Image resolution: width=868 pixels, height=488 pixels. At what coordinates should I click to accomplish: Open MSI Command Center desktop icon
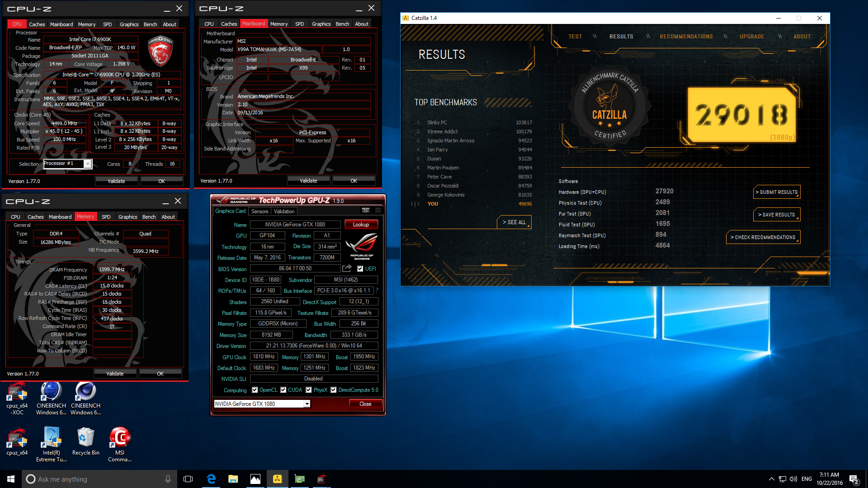point(120,445)
